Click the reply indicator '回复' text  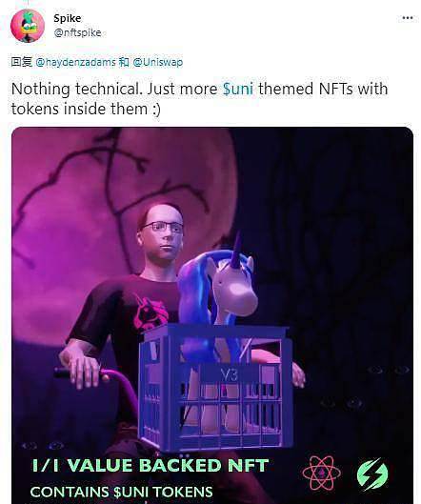point(22,62)
